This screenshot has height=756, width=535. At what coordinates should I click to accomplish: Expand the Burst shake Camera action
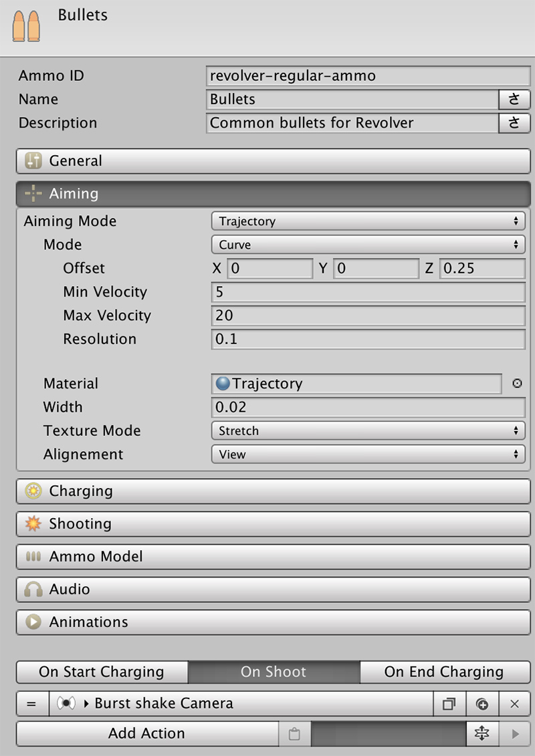click(86, 704)
